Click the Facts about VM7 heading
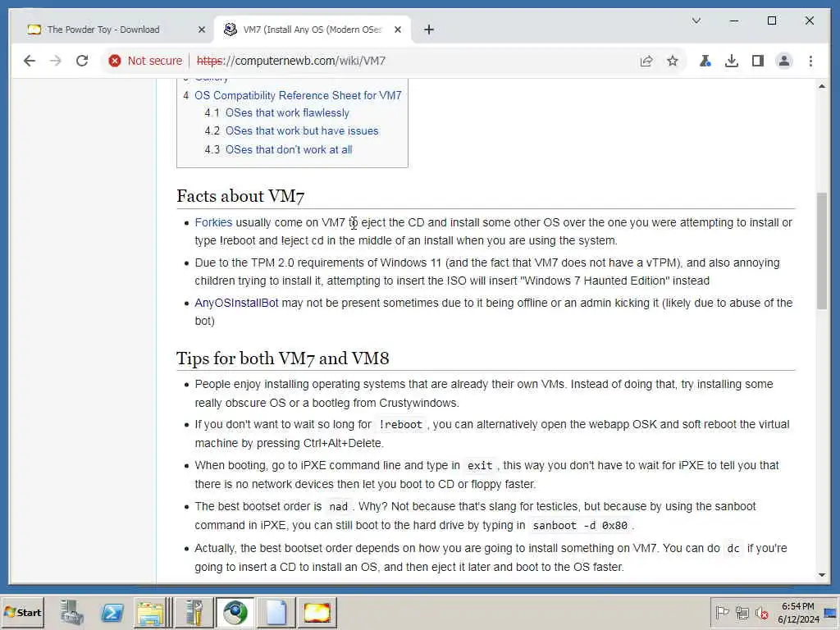The width and height of the screenshot is (840, 630). (240, 197)
